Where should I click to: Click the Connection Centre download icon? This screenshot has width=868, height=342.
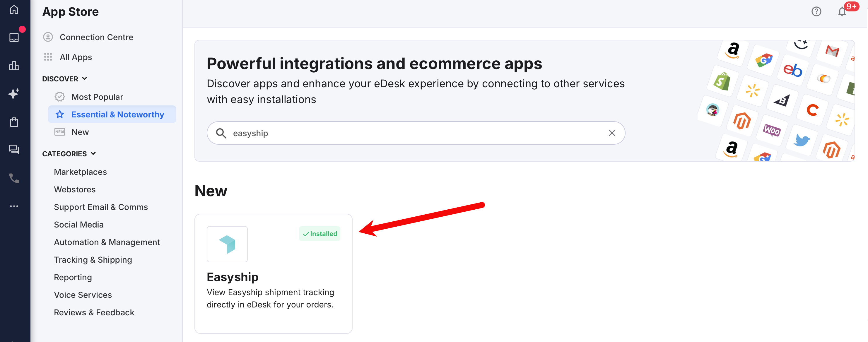pyautogui.click(x=48, y=37)
